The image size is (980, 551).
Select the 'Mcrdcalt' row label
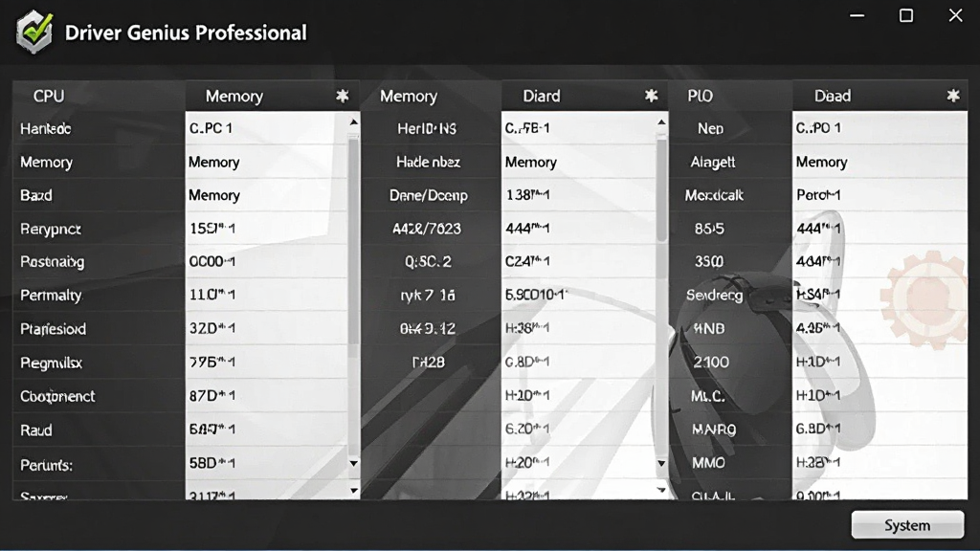click(x=714, y=195)
